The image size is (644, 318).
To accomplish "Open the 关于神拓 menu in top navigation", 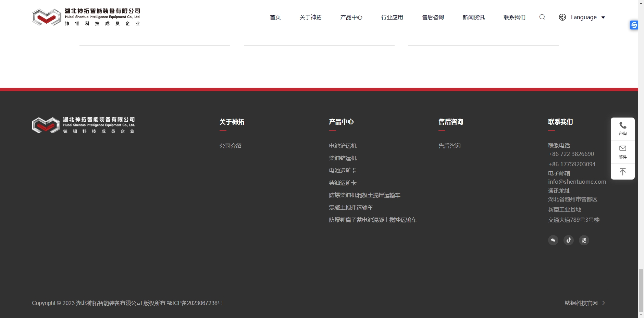I will (310, 17).
